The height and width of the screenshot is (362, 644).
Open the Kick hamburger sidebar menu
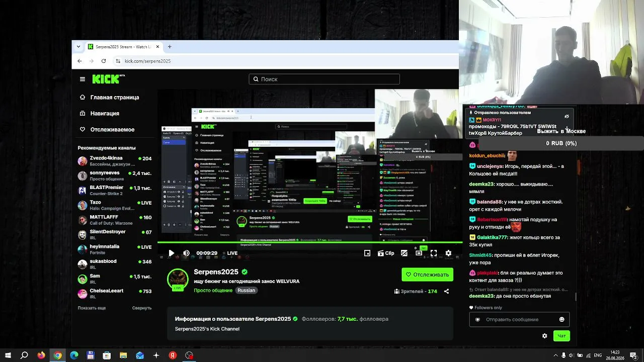83,79
